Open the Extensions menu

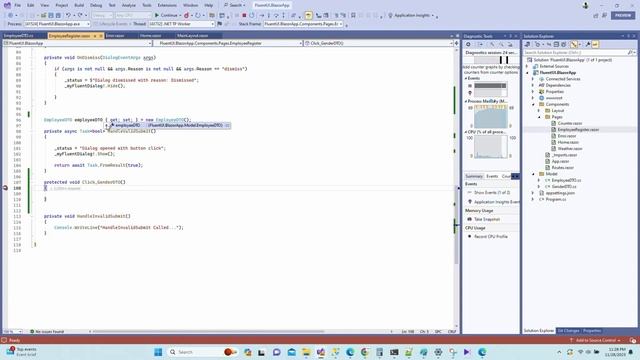[167, 5]
